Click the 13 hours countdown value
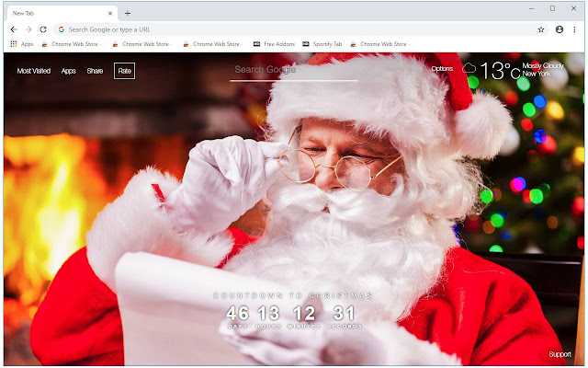 tap(268, 314)
